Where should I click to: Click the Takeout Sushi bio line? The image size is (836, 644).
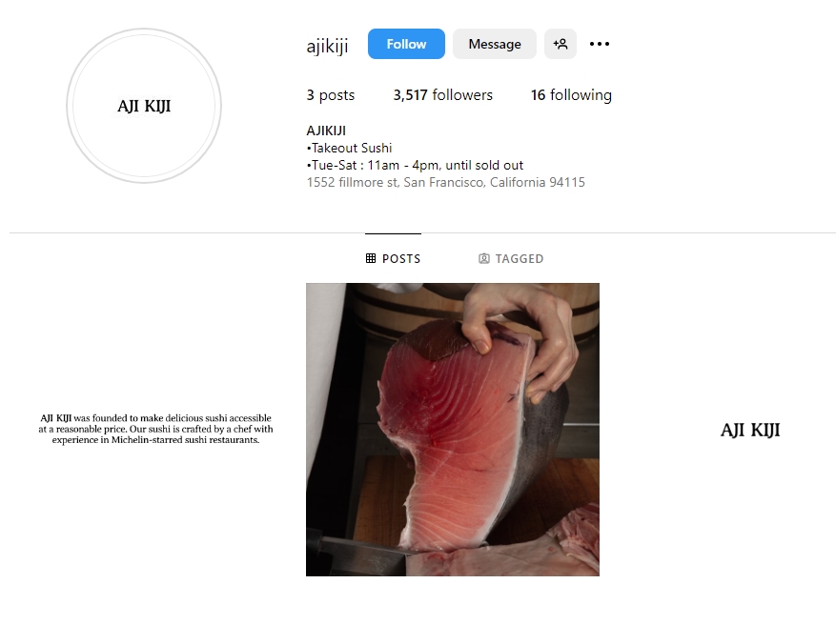[349, 148]
